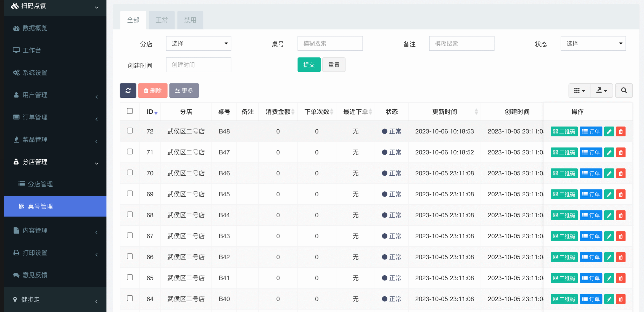Open the 状态 filter dropdown
The image size is (644, 312).
(x=593, y=43)
